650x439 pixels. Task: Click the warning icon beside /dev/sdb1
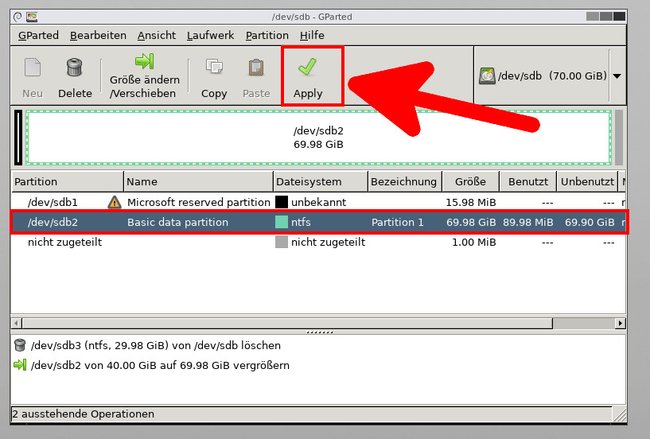click(x=114, y=202)
